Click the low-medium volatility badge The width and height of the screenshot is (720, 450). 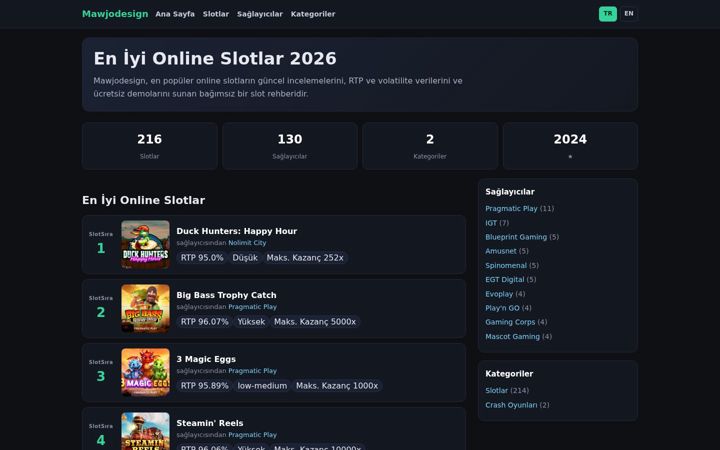click(x=262, y=386)
